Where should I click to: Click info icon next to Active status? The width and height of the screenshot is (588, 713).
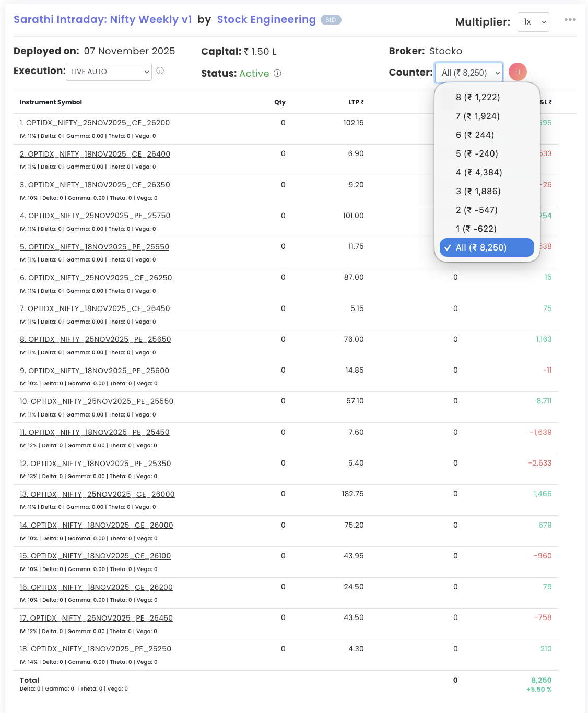277,74
